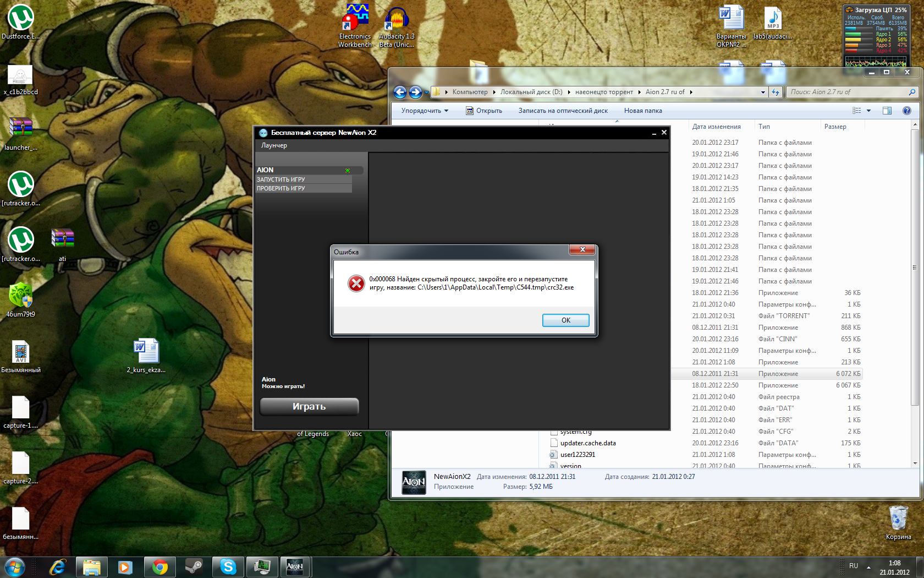Screen dimensions: 924x578
Task: Open Skype from the taskbar
Action: pos(228,567)
